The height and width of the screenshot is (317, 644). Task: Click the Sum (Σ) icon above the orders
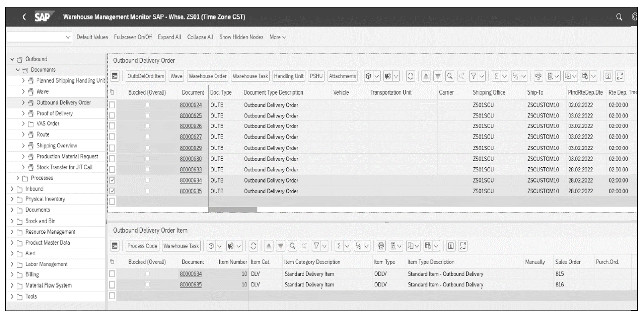tap(497, 76)
